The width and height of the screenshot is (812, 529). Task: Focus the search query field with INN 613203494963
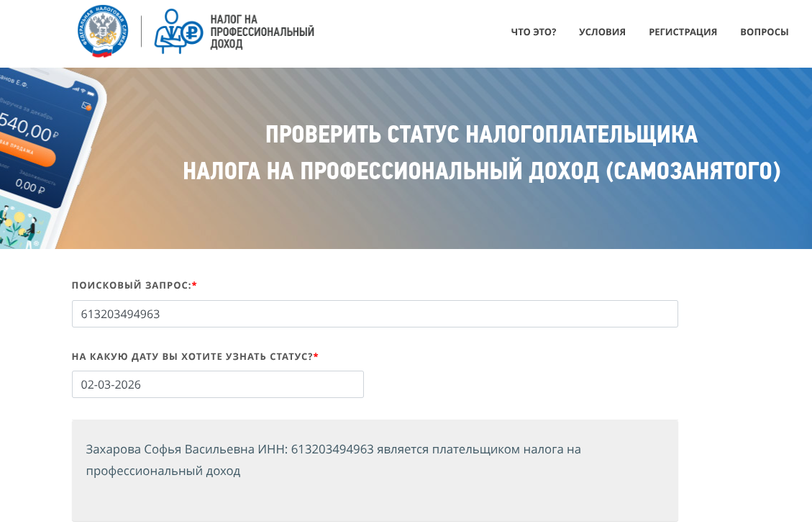pos(375,314)
